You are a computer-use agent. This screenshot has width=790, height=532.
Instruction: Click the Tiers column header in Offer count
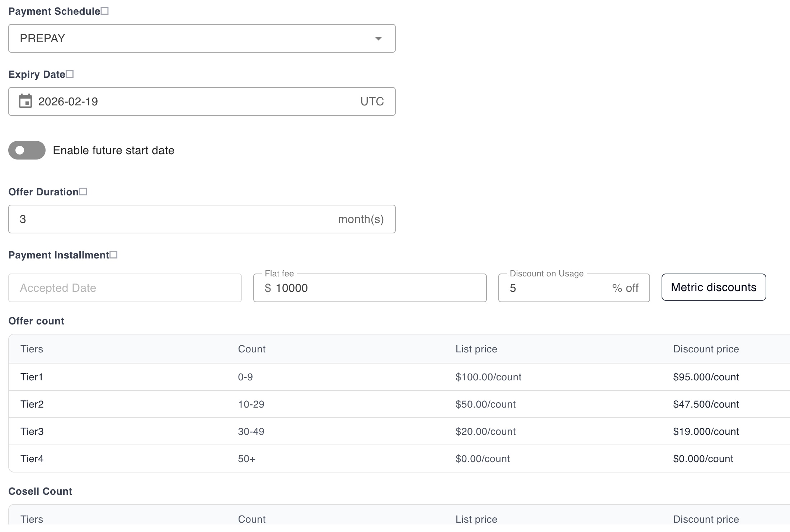32,348
